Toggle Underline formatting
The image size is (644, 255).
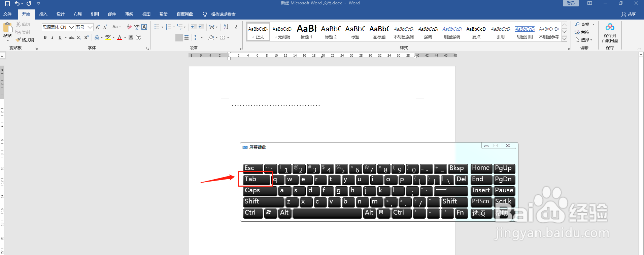(60, 37)
